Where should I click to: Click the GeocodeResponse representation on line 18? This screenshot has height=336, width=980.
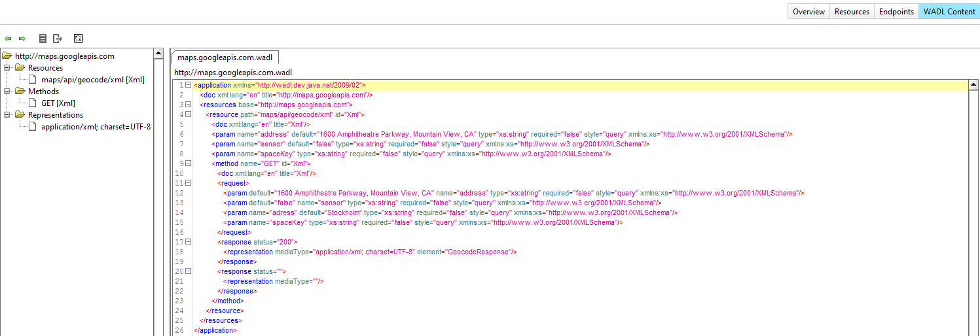tap(370, 252)
